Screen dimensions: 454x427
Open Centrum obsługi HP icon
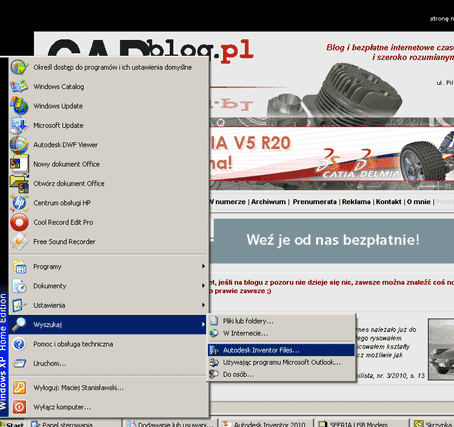19,203
